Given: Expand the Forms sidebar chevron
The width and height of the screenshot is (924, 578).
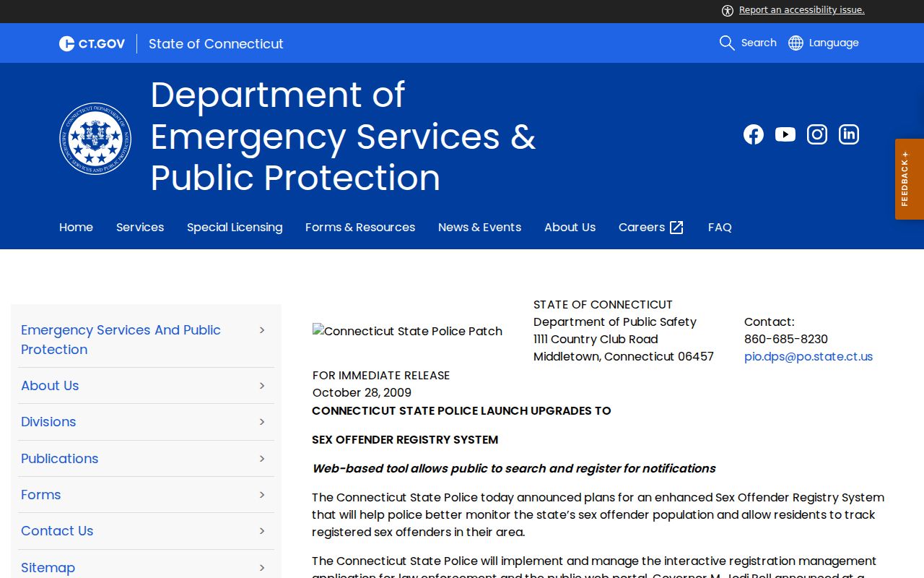Looking at the screenshot, I should (x=262, y=495).
